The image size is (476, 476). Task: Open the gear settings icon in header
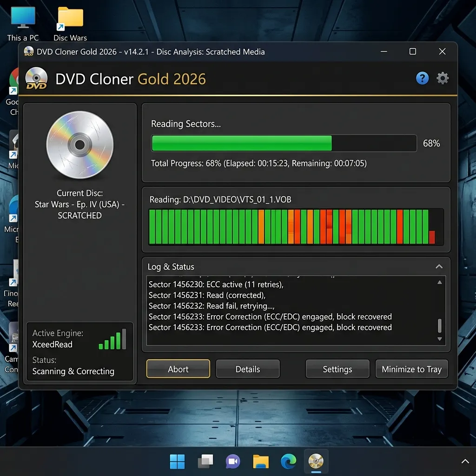[443, 78]
